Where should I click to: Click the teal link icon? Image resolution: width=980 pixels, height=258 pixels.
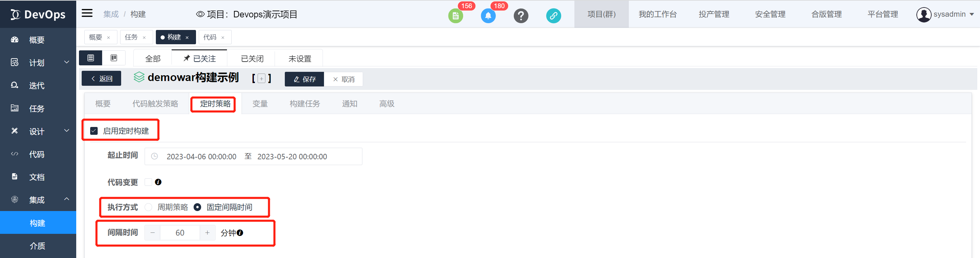coord(554,16)
